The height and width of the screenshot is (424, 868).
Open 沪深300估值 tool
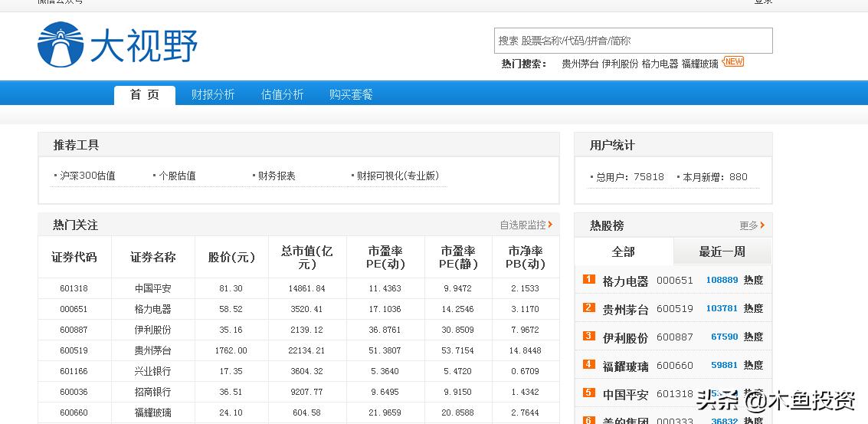pos(87,176)
